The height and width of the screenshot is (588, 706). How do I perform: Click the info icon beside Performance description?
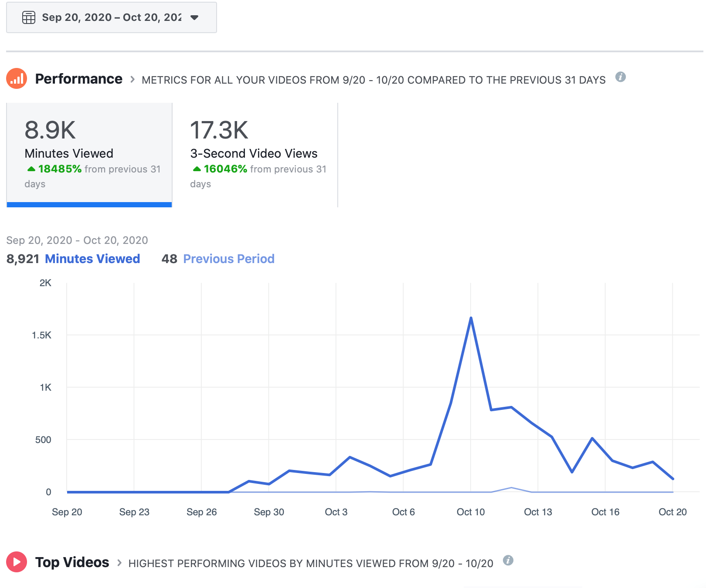click(620, 77)
